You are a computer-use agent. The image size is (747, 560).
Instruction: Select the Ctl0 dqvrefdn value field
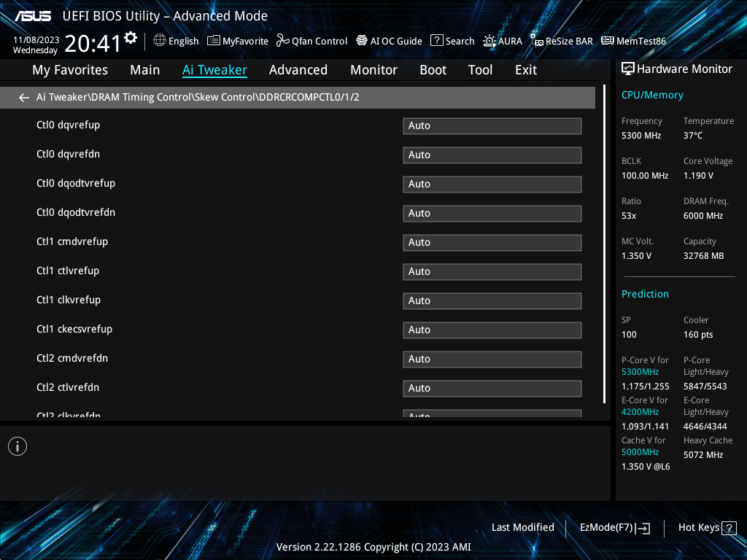point(492,155)
